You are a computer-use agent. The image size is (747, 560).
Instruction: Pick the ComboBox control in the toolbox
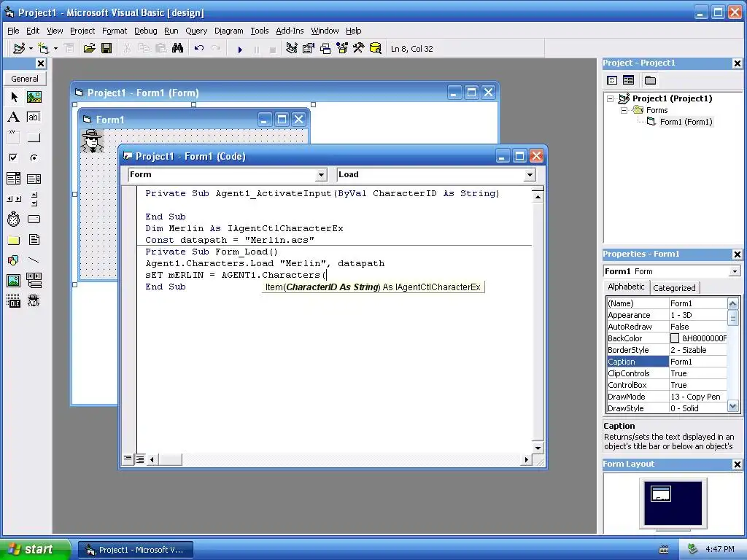[x=14, y=179]
